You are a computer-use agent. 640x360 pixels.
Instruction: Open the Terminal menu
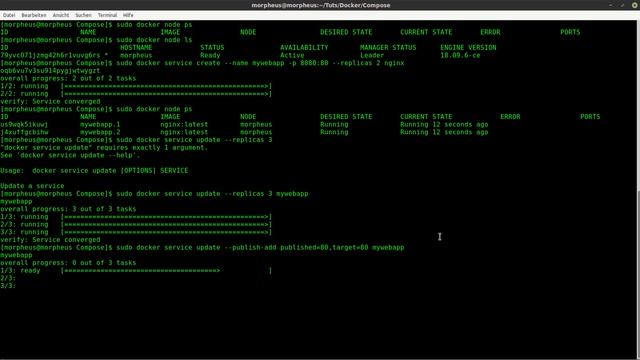(x=107, y=15)
